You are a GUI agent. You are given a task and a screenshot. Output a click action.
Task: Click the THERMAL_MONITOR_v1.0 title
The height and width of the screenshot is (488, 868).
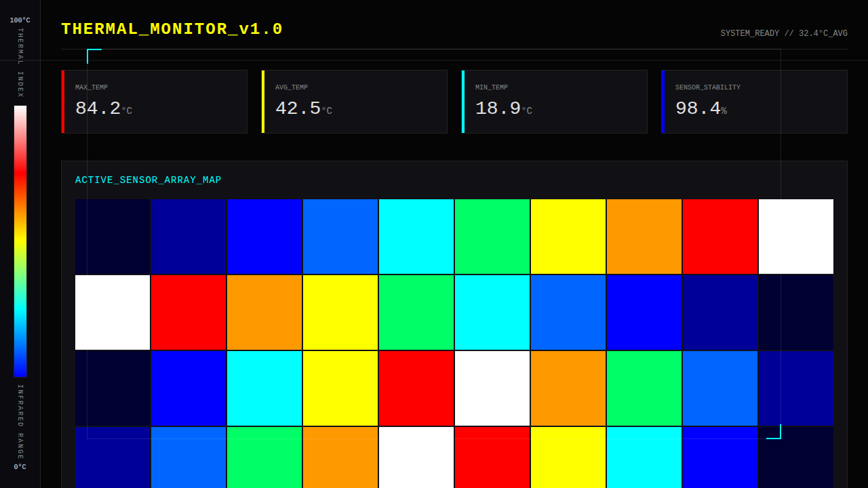pyautogui.click(x=172, y=29)
